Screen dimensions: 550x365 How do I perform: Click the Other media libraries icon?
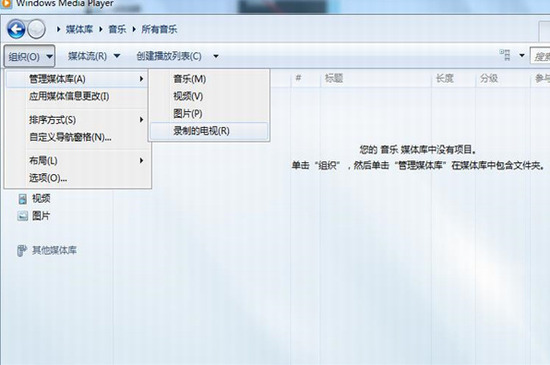tap(22, 250)
